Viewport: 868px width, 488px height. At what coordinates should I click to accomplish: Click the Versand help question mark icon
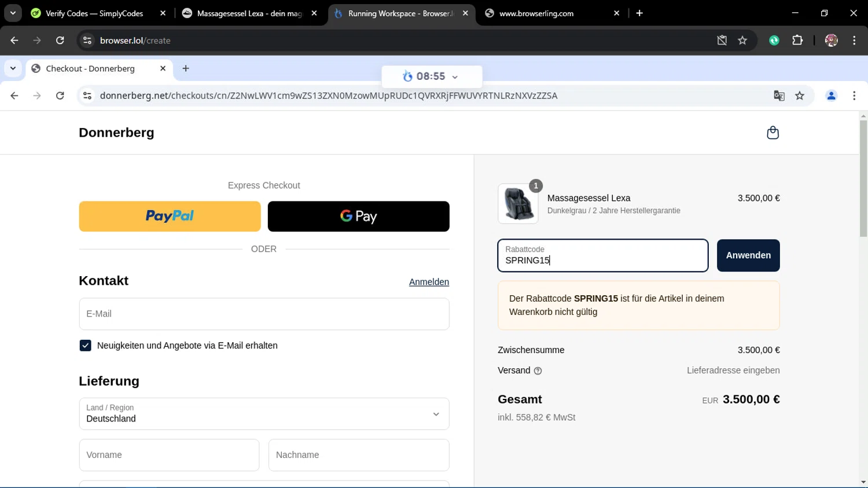tap(538, 371)
